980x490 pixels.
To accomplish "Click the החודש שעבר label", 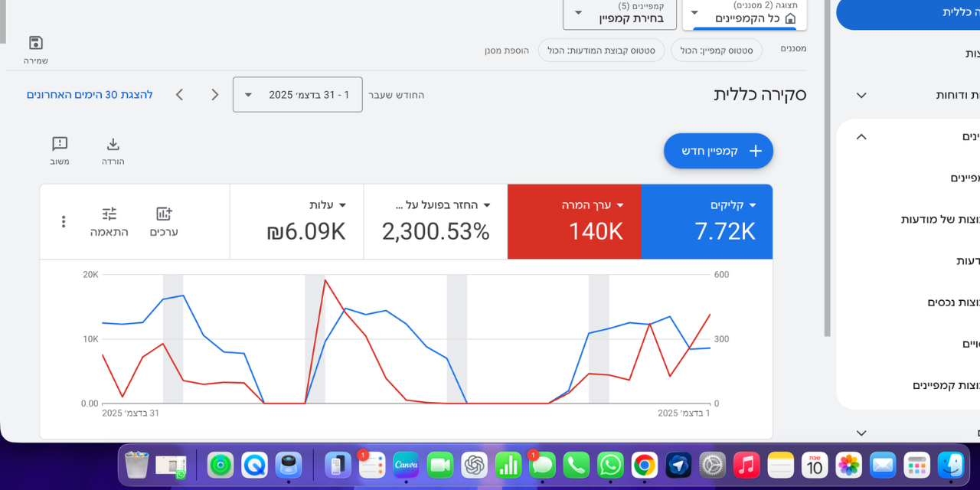I will 397,95.
